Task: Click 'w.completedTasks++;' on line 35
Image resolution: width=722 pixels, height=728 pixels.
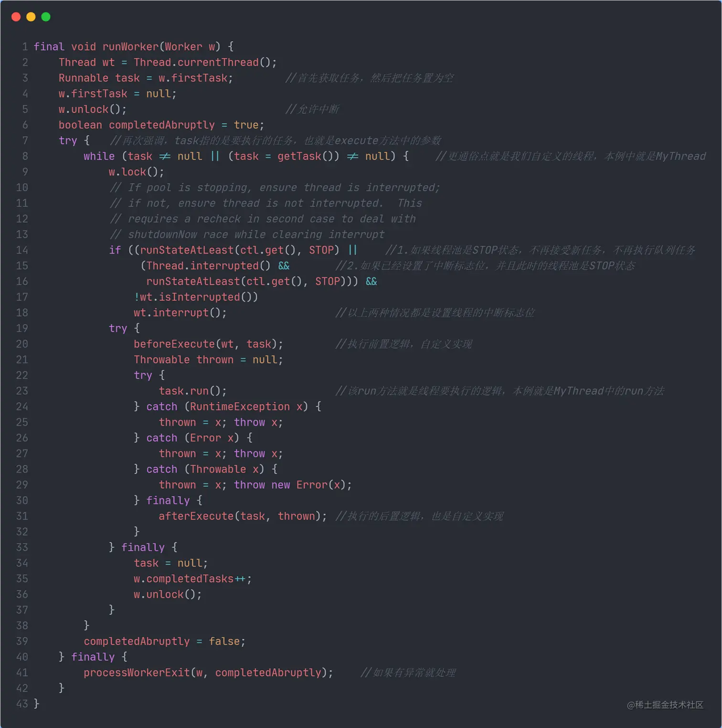Action: [193, 578]
